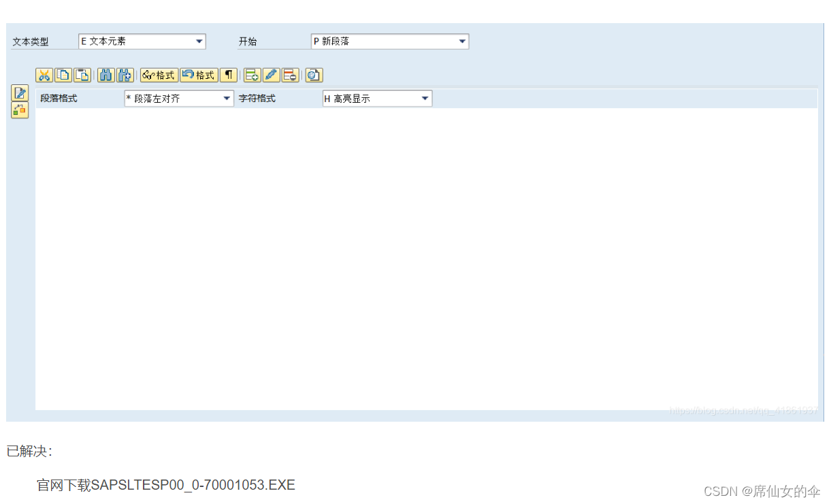Select the pencil Edit icon in the toolbar
The image size is (831, 504).
pyautogui.click(x=270, y=75)
